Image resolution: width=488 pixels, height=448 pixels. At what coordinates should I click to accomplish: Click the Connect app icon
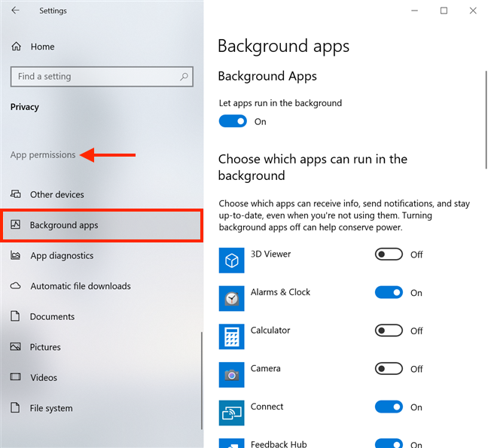tap(231, 413)
